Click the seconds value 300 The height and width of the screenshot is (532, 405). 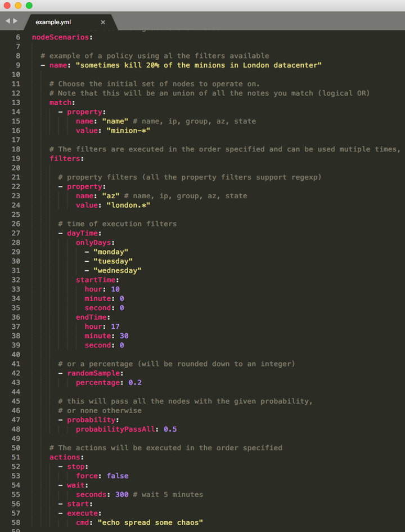click(121, 494)
